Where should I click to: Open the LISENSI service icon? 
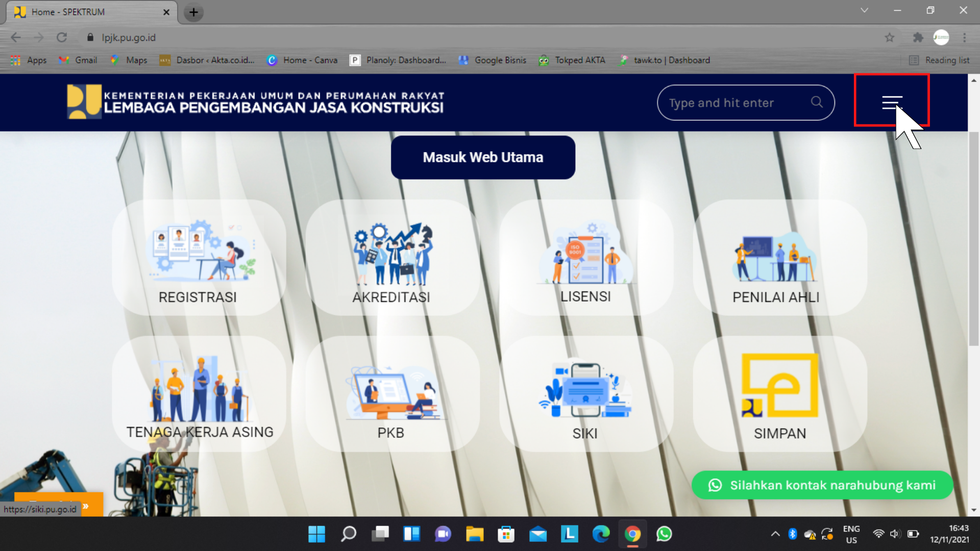point(586,258)
